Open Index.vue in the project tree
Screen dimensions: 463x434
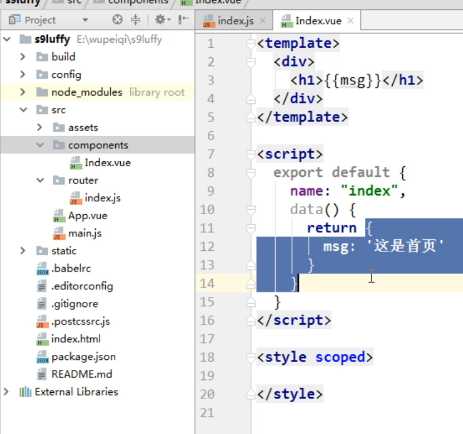(108, 163)
